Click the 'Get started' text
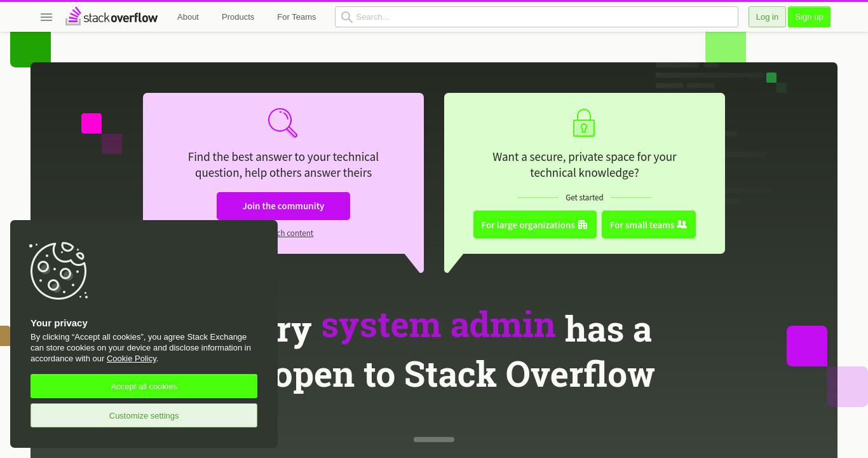 coord(585,198)
